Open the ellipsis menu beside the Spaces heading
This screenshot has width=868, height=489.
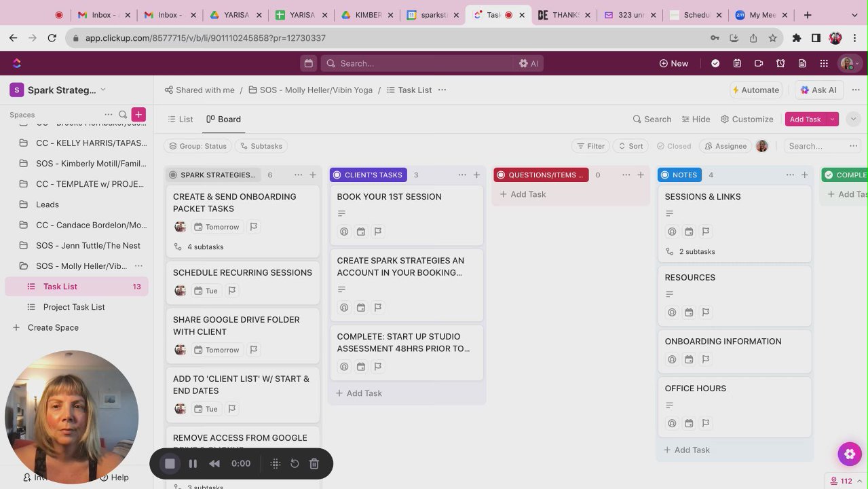[x=109, y=115]
